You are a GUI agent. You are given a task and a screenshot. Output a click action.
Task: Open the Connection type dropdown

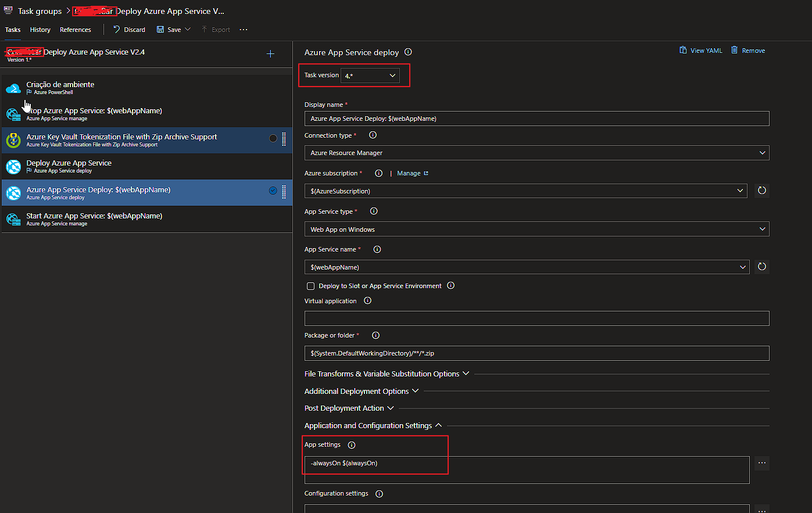[x=535, y=152]
